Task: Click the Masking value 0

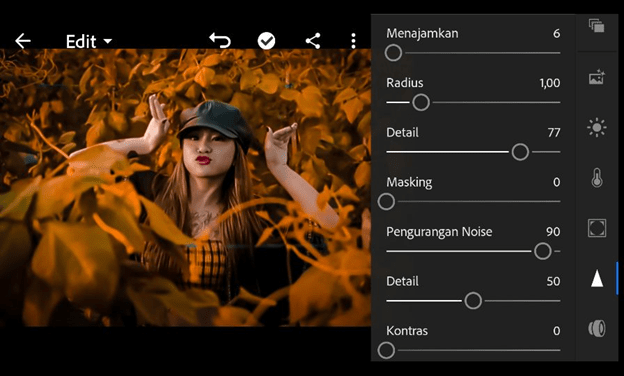Action: pyautogui.click(x=556, y=182)
